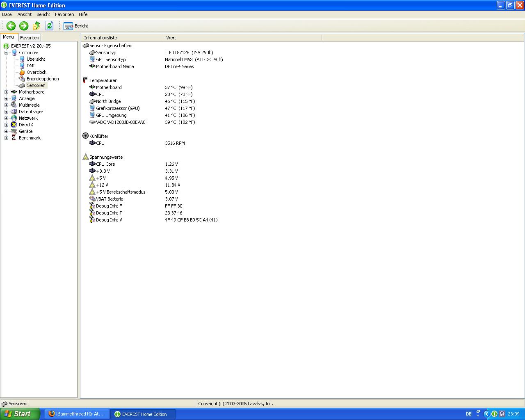This screenshot has height=420, width=525.
Task: Click the Energieoptionen icon in the tree
Action: pyautogui.click(x=22, y=79)
